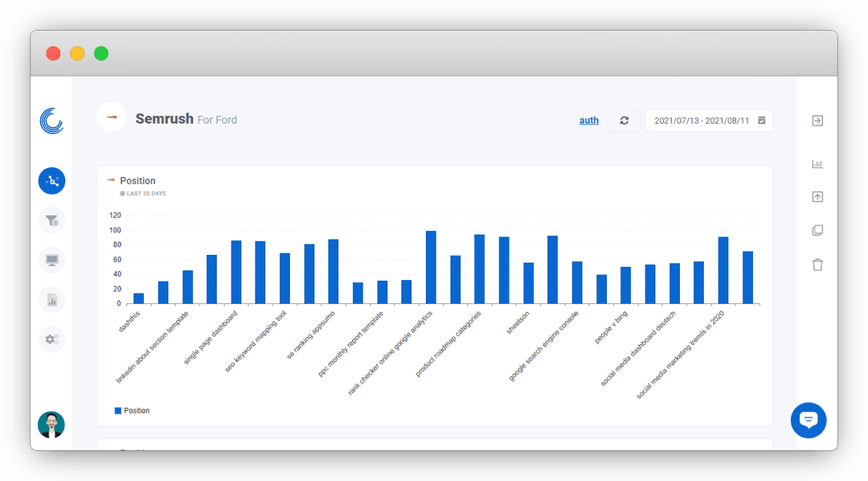Open the funnel filter sidebar icon
This screenshot has width=868, height=481.
[x=52, y=220]
